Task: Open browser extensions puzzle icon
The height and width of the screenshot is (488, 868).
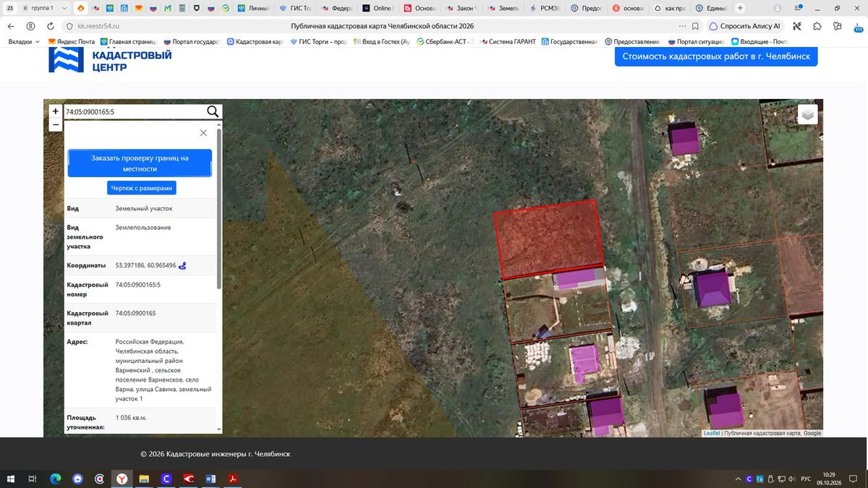Action: coord(817,26)
